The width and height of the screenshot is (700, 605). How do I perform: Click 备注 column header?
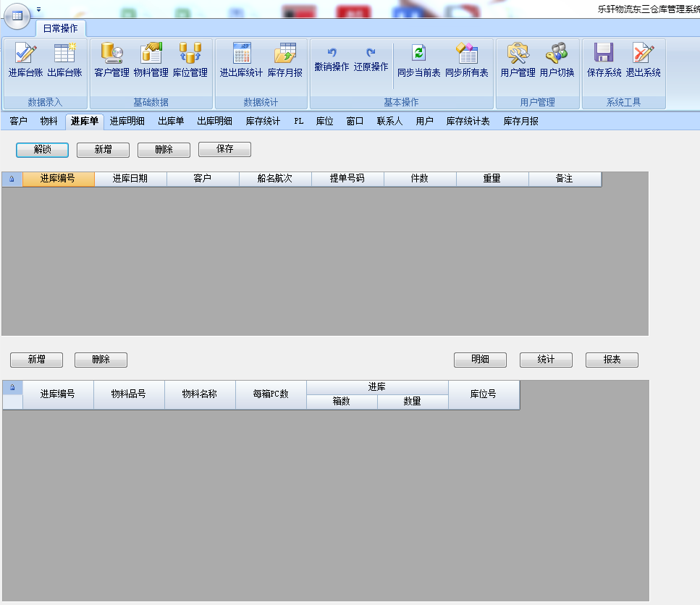point(565,179)
